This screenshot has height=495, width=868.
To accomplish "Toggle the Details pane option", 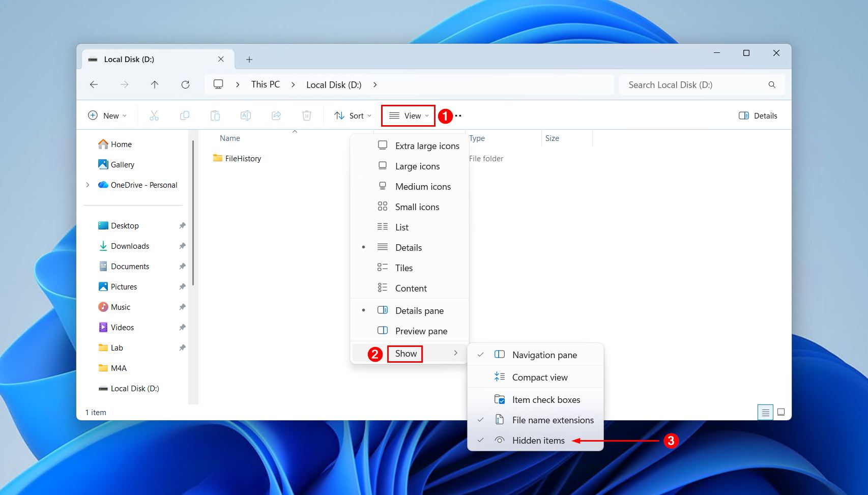I will (x=410, y=310).
